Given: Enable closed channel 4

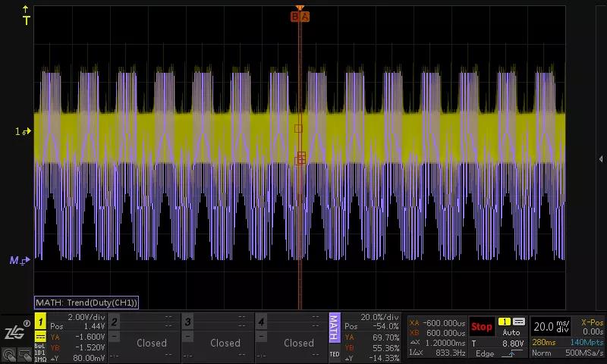Looking at the screenshot, I should pos(298,343).
